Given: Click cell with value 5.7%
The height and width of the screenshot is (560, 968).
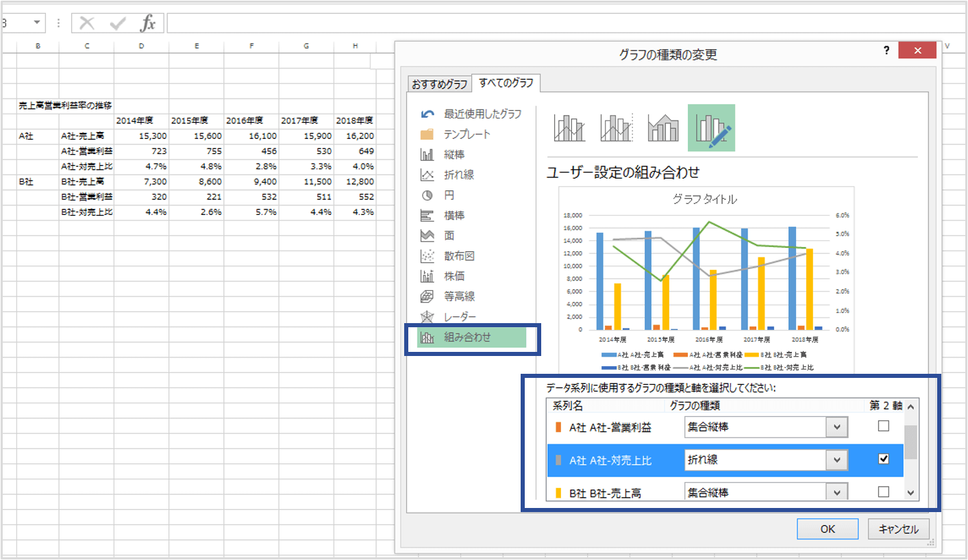Looking at the screenshot, I should (251, 212).
